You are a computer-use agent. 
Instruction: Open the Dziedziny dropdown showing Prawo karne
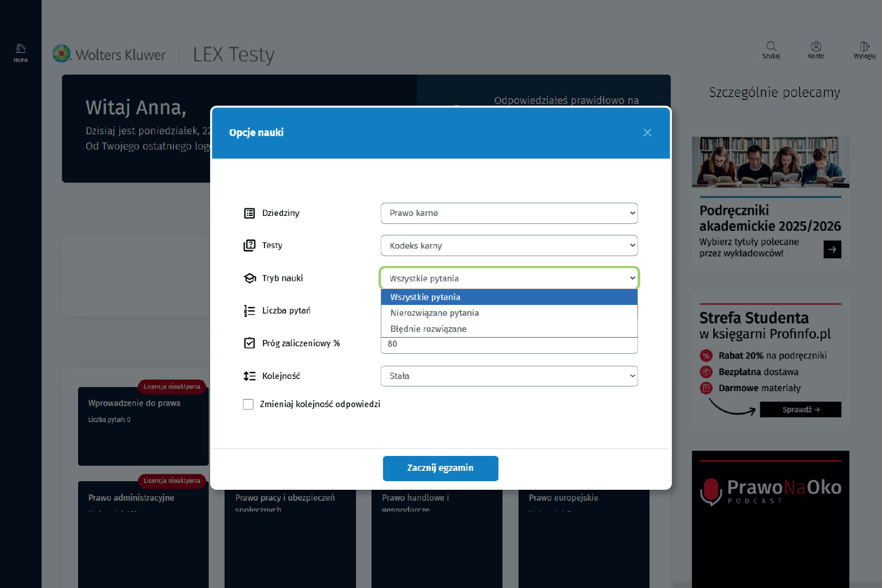point(509,213)
